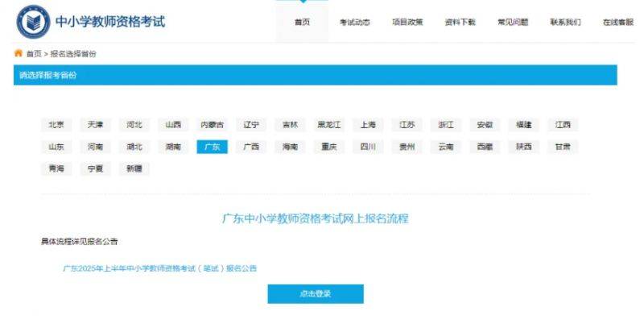Go to the 联系我们 page

click(565, 23)
